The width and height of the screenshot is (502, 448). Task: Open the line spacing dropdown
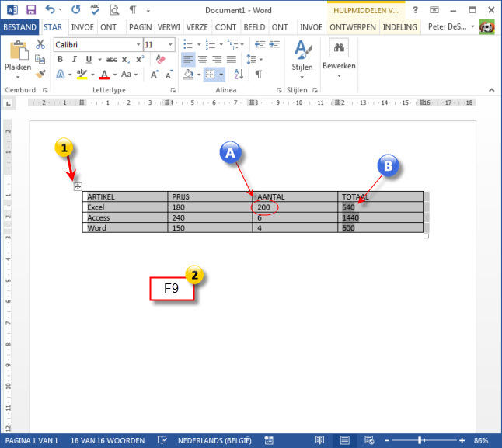(255, 59)
